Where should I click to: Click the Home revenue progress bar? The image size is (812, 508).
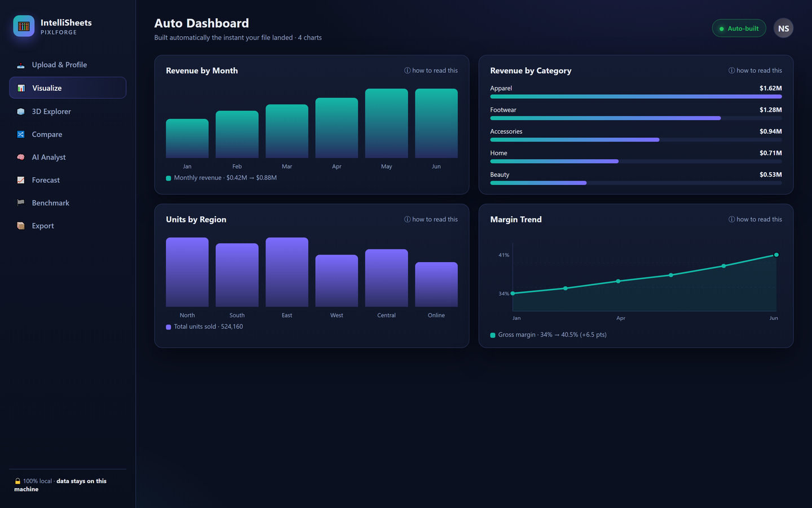tap(636, 161)
